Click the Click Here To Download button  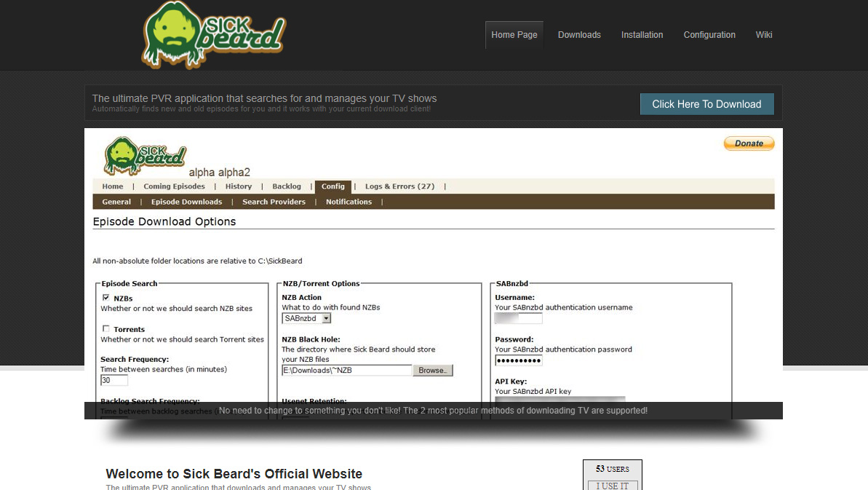[x=706, y=104]
